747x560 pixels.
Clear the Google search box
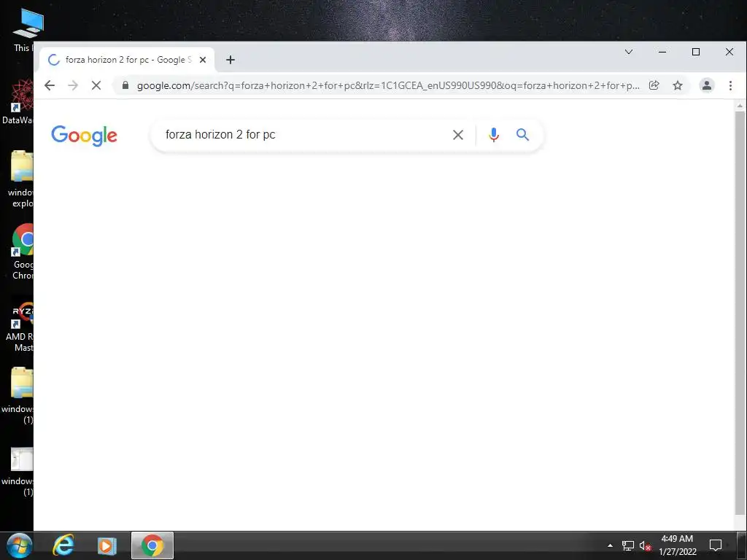pos(458,135)
